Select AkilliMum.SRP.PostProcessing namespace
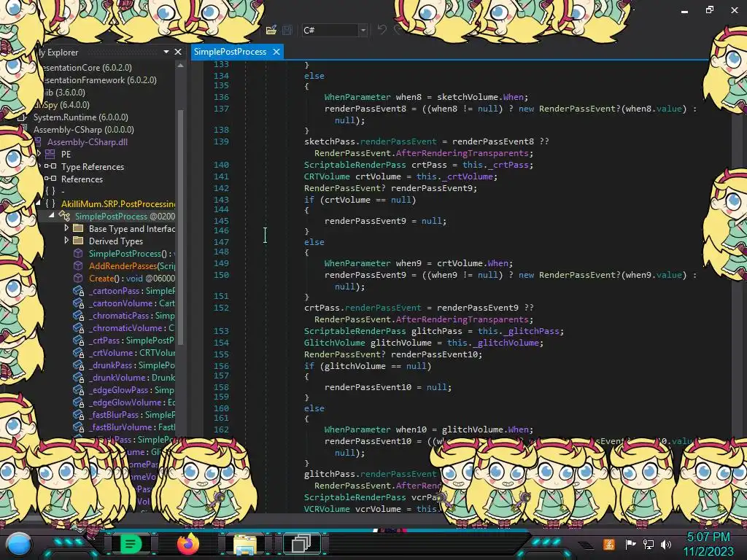This screenshot has width=747, height=560. [118, 204]
